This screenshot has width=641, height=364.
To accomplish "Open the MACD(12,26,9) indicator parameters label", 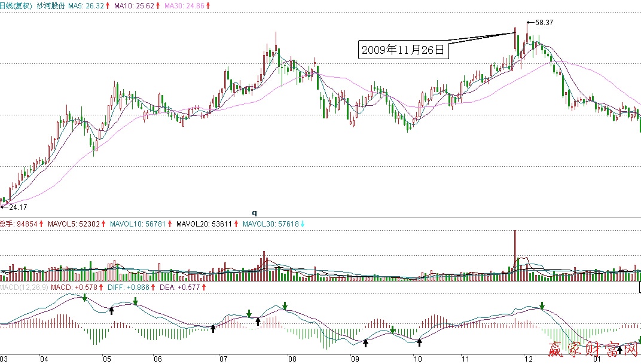I will 24,287.
